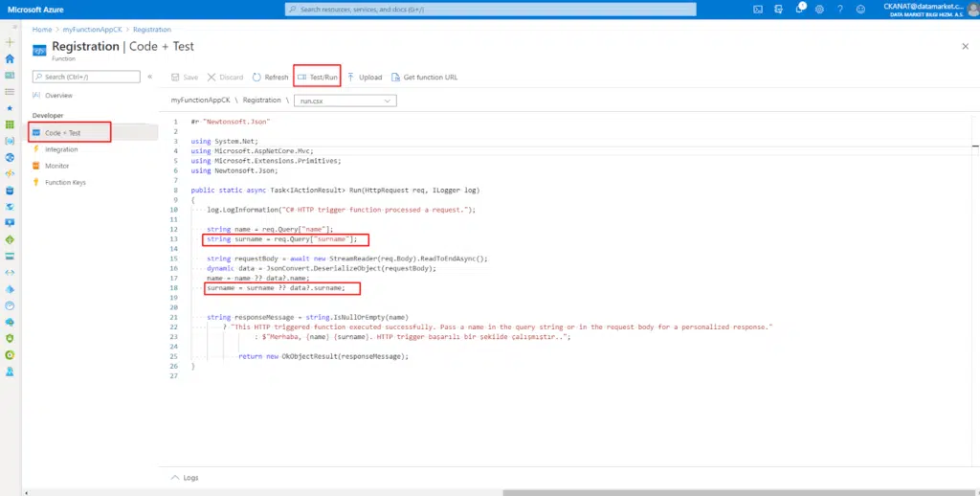
Task: Click the Upload toolbar button
Action: point(365,78)
